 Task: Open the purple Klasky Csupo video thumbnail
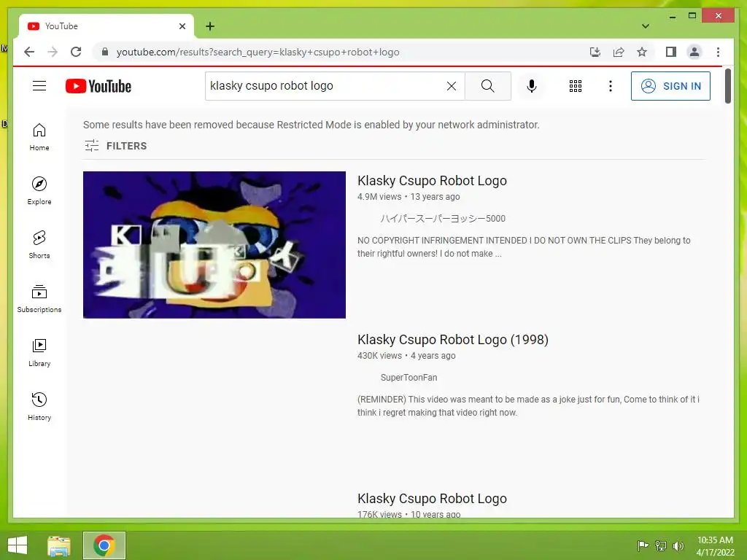pyautogui.click(x=214, y=245)
